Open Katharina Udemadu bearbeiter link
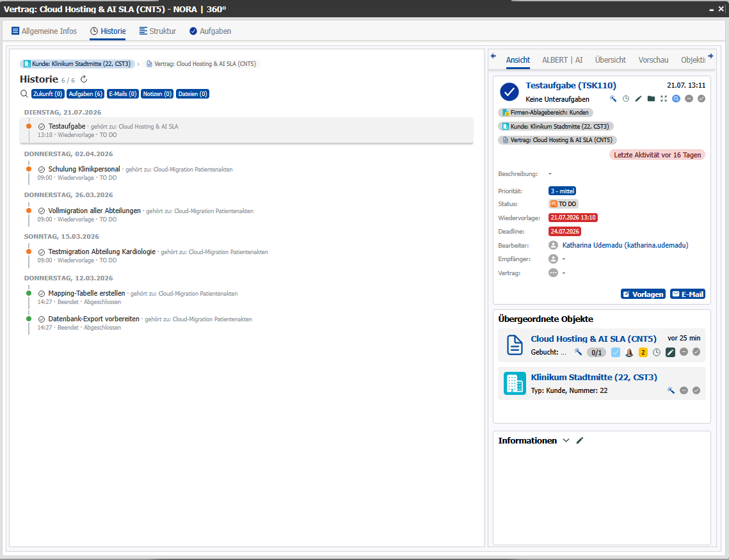The width and height of the screenshot is (729, 560). tap(625, 245)
